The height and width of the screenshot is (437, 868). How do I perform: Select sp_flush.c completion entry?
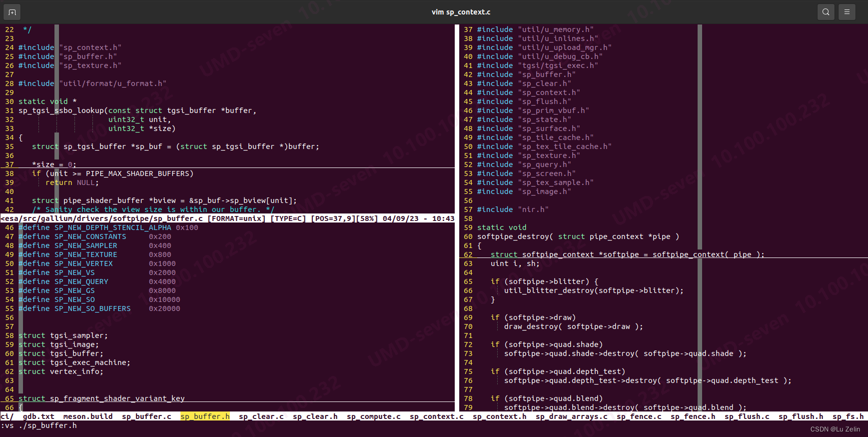tap(747, 416)
